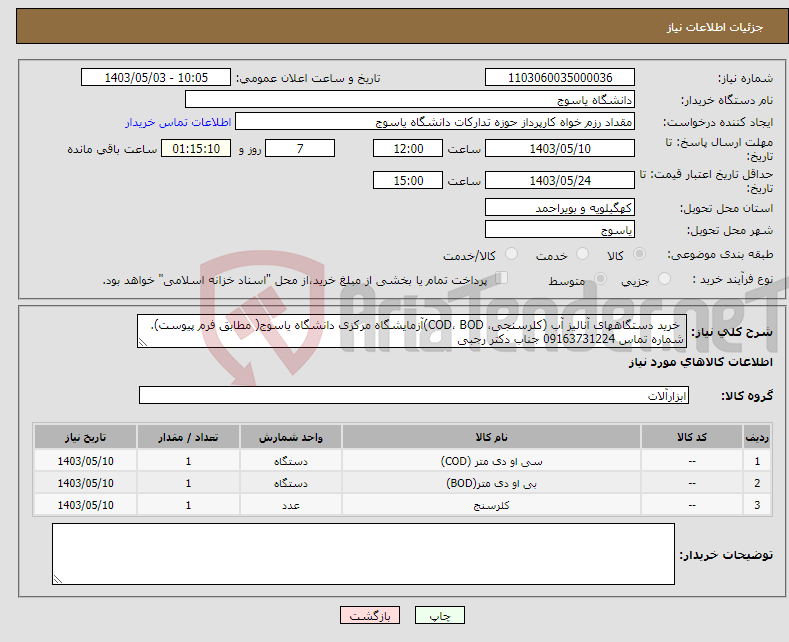Click the تاریخ نیاز column header
The width and height of the screenshot is (789, 642).
86,437
